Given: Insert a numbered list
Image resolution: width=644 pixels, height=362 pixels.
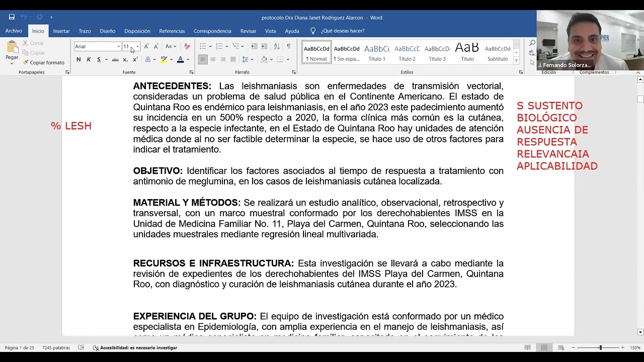Looking at the screenshot, I should [219, 46].
